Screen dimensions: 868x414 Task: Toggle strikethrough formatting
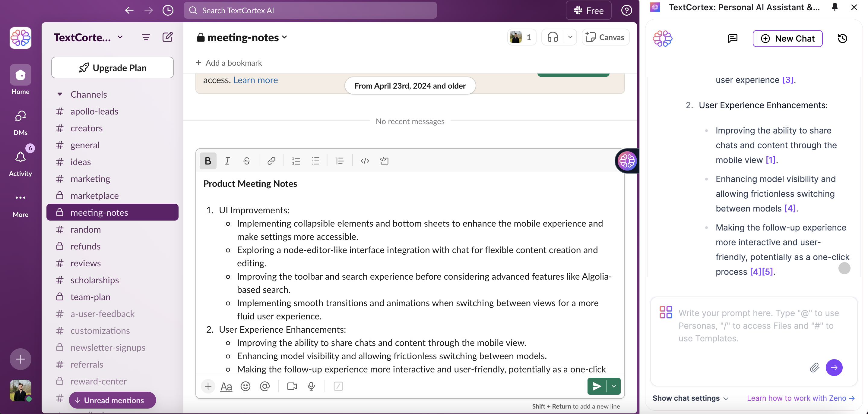click(246, 161)
